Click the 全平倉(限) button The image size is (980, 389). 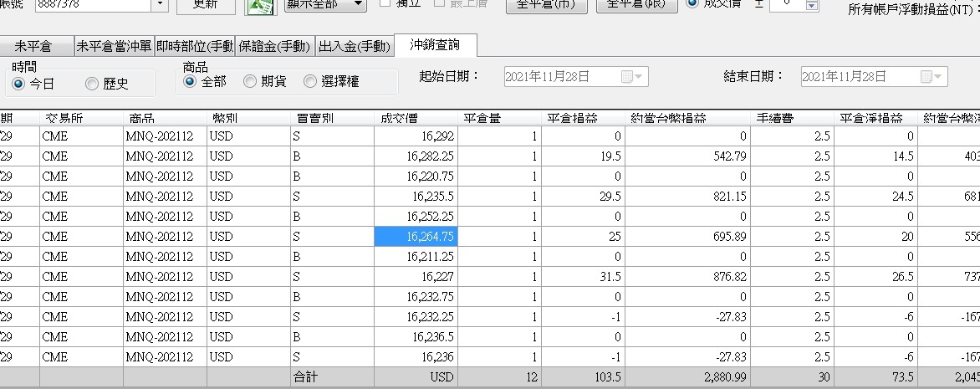636,5
